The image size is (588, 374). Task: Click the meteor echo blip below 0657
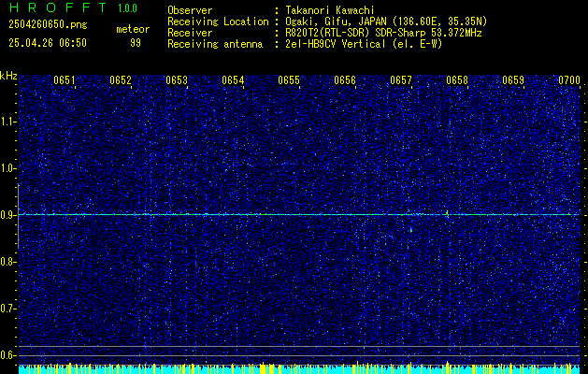[411, 230]
